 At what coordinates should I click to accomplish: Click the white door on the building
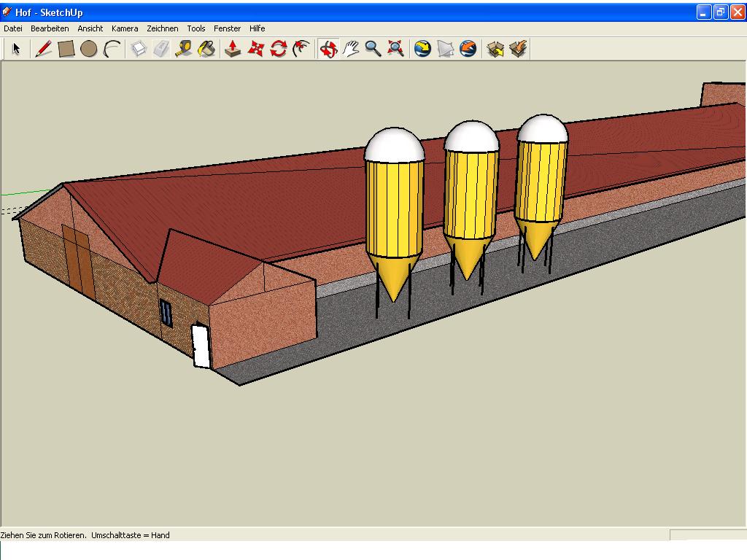(x=201, y=346)
